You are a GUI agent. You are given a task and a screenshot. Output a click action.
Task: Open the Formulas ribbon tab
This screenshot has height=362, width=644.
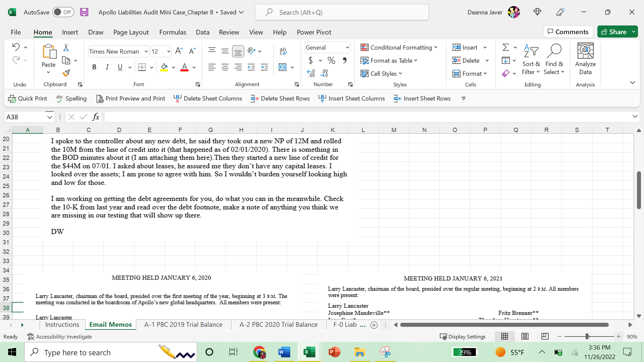(172, 32)
